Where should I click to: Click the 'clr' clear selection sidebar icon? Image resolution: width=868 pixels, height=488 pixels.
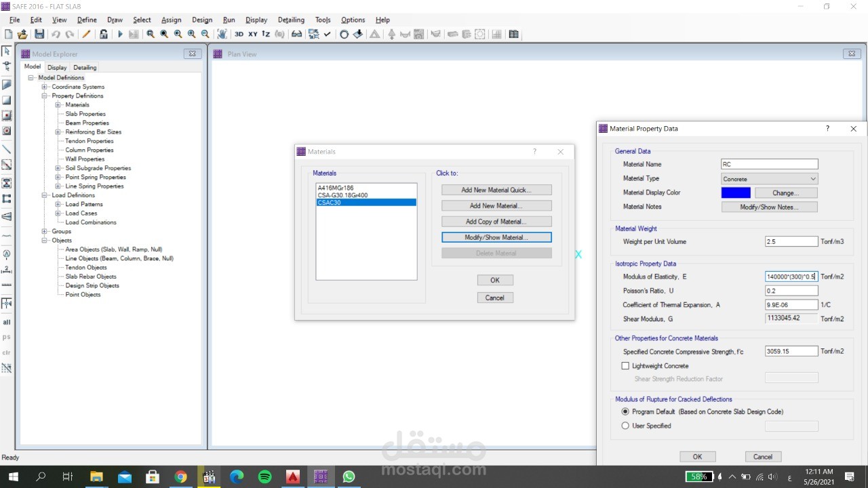(7, 352)
